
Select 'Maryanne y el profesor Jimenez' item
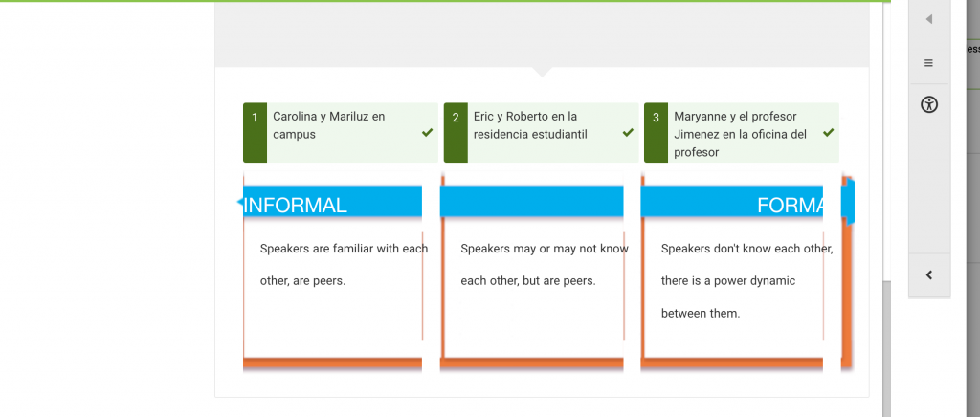tap(740, 134)
